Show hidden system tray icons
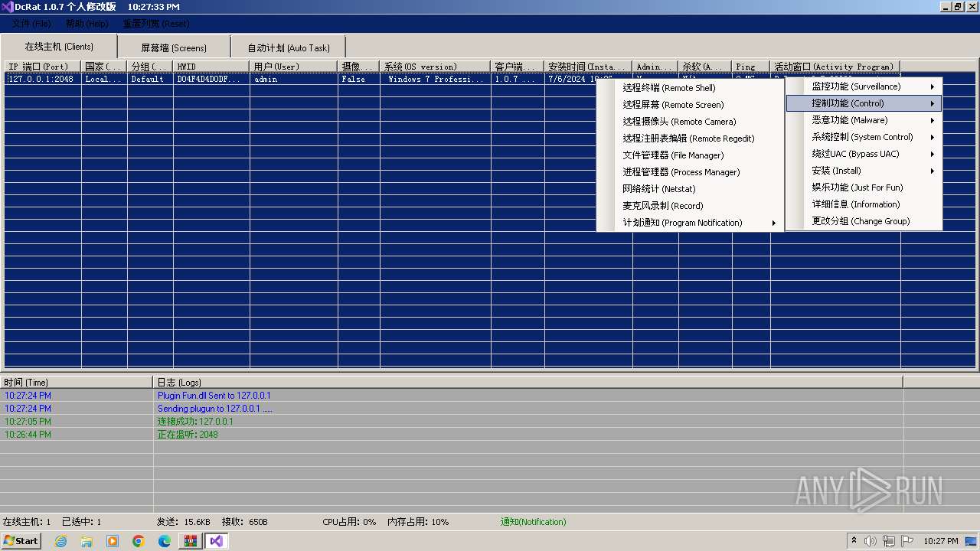This screenshot has width=980, height=551. pyautogui.click(x=854, y=541)
